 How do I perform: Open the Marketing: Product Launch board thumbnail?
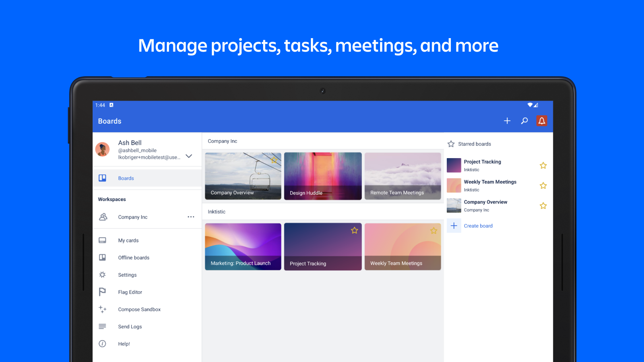pyautogui.click(x=243, y=246)
